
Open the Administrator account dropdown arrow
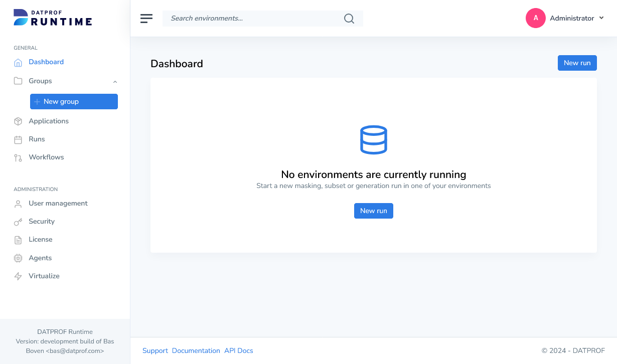[601, 18]
